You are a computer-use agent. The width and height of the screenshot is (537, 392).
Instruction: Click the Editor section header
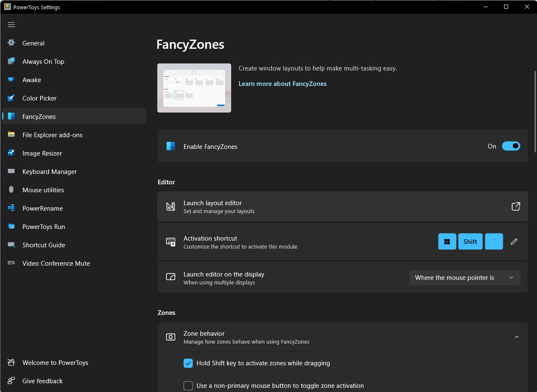[166, 182]
